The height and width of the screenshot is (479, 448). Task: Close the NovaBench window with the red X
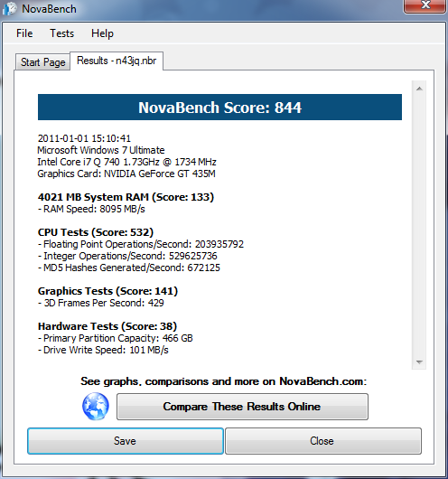click(x=425, y=5)
